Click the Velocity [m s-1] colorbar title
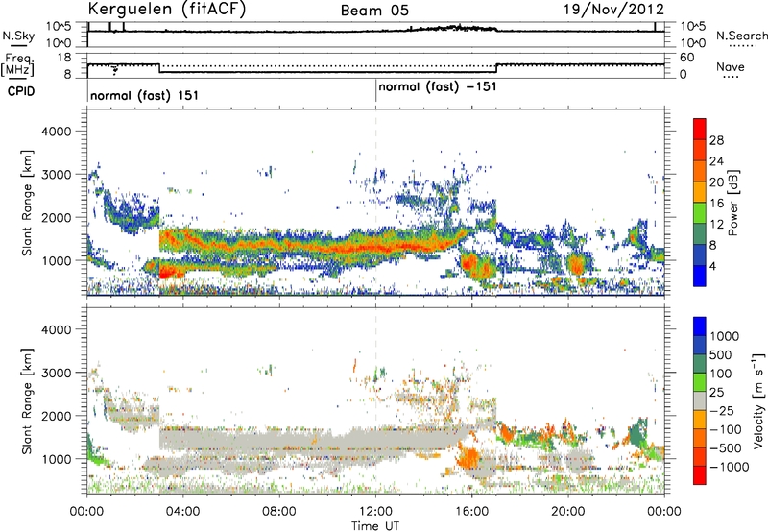768x532 pixels. point(757,401)
